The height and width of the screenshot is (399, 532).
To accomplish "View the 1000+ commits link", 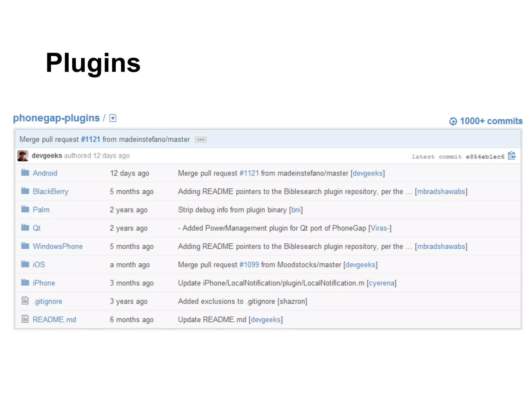I will pos(491,121).
